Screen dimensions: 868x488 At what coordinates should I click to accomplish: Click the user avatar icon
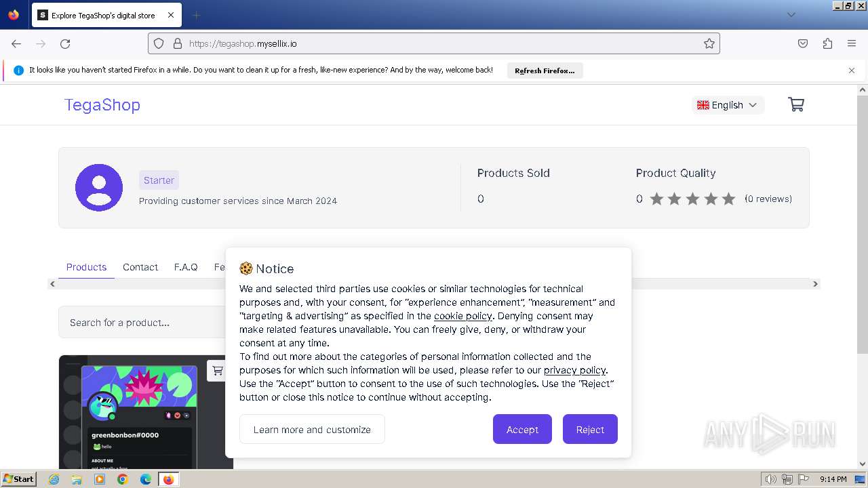(x=99, y=188)
